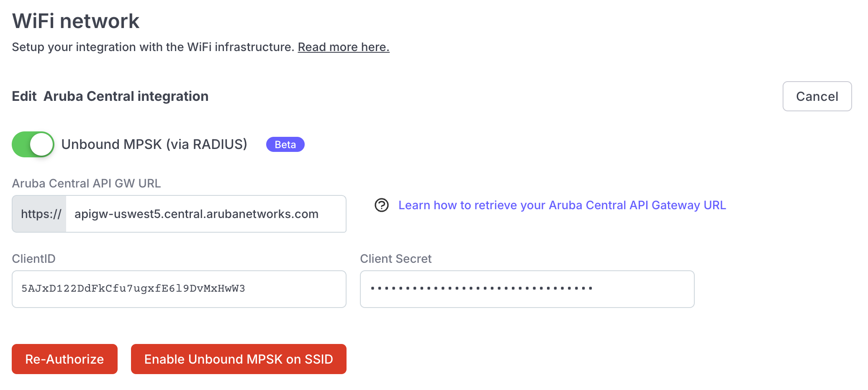Click Enable Unbound MPSK on SSID button

point(239,359)
